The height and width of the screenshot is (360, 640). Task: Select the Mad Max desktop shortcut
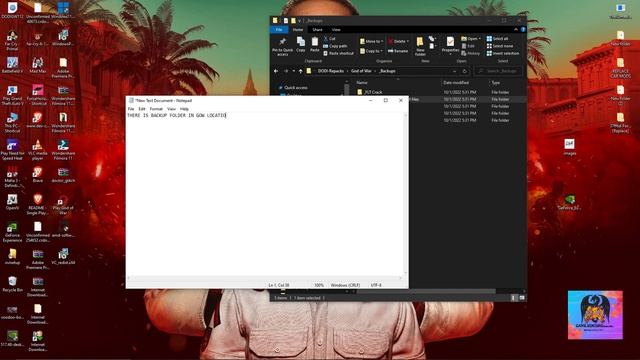(38, 65)
